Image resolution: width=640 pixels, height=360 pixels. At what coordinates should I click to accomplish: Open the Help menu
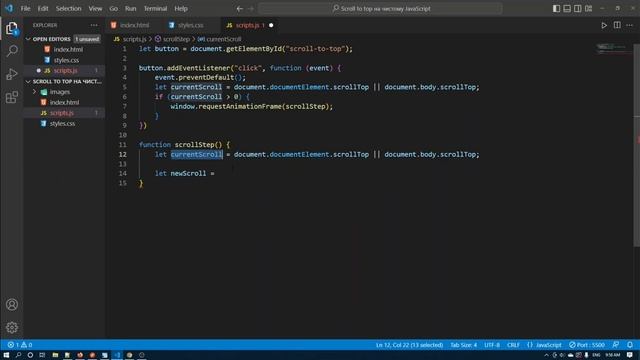click(x=181, y=9)
